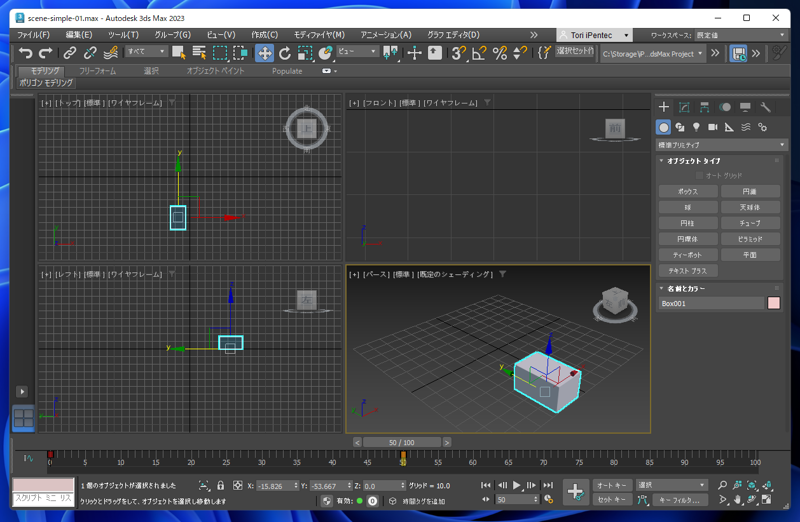Switch to the フリーフォーム ribbon tab
This screenshot has height=522, width=800.
98,71
